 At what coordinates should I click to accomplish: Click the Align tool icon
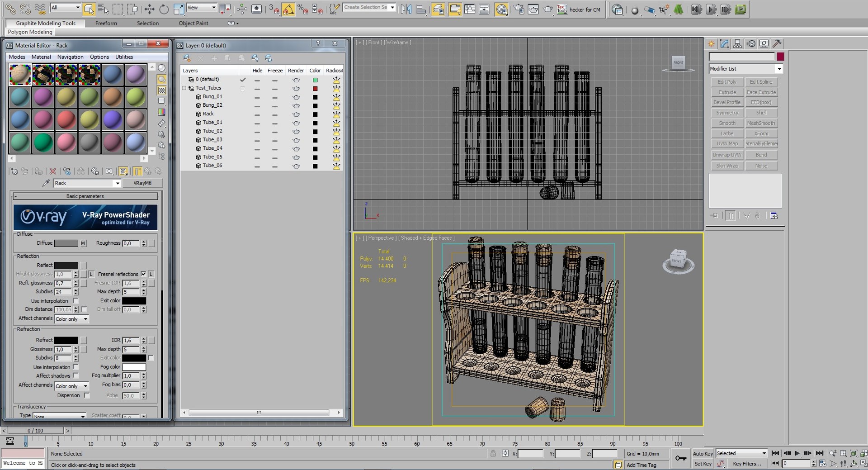(x=421, y=9)
